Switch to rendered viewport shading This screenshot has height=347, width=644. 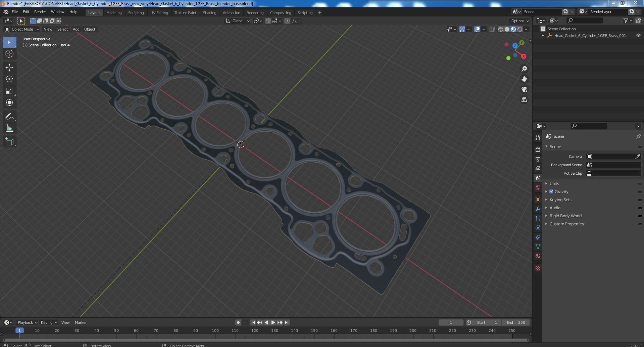[x=520, y=29]
